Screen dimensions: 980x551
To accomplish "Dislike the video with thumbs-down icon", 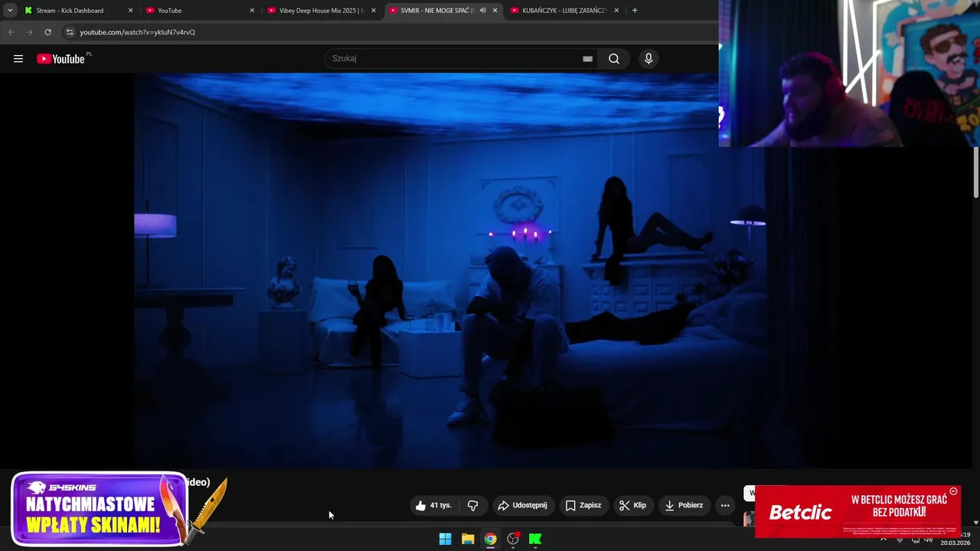I will tap(472, 505).
